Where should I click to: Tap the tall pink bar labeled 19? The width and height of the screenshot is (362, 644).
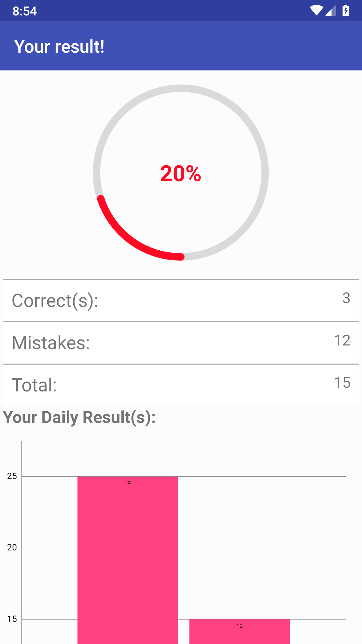[x=128, y=560]
